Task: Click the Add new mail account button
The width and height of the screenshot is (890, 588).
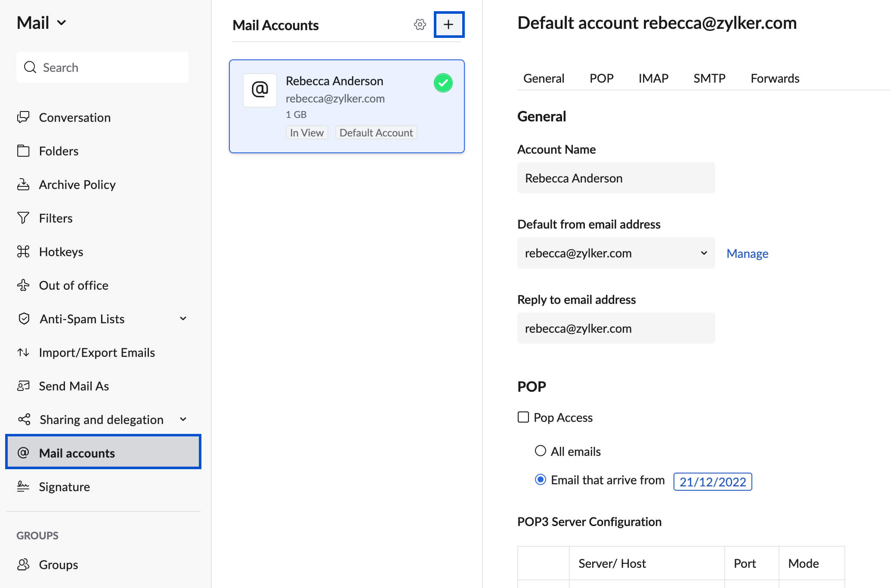Action: (x=448, y=25)
